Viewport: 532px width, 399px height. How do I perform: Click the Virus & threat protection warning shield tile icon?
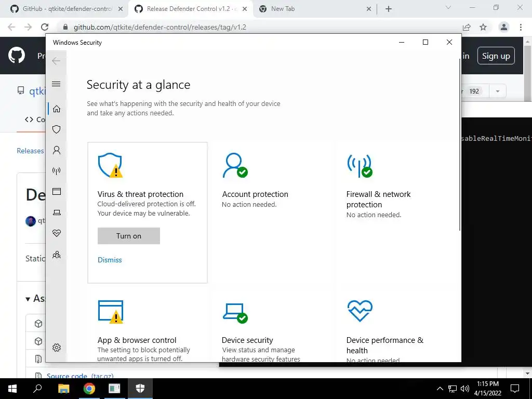click(110, 165)
